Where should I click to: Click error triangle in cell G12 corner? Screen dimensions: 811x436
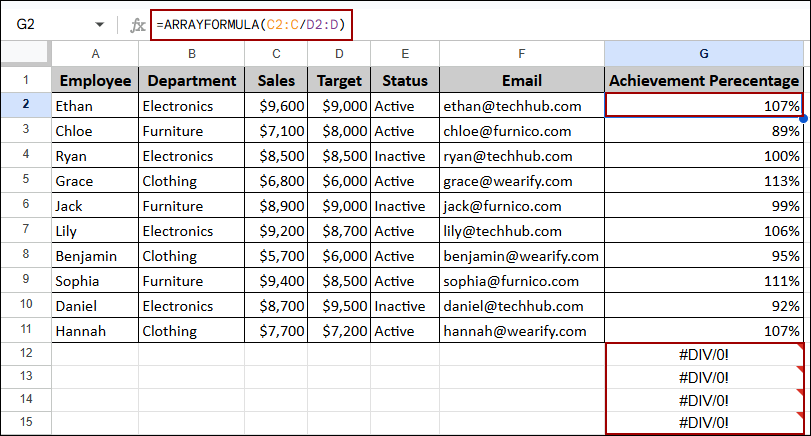799,347
